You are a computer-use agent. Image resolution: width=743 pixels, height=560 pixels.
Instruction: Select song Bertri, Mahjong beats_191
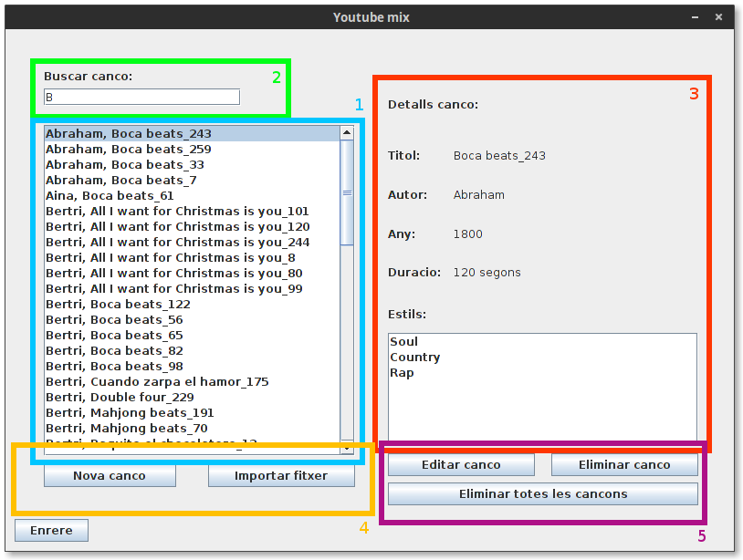pyautogui.click(x=193, y=413)
